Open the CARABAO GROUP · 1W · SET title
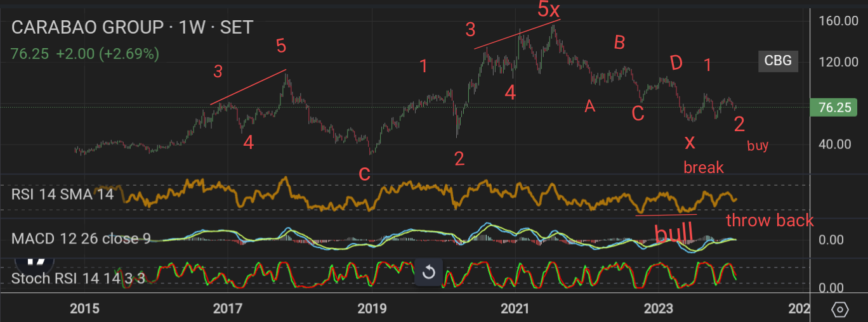The image size is (868, 322). click(x=132, y=27)
